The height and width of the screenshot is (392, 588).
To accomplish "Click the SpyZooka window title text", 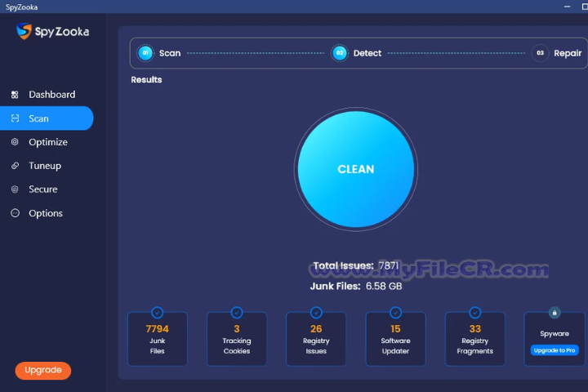I will (x=21, y=7).
